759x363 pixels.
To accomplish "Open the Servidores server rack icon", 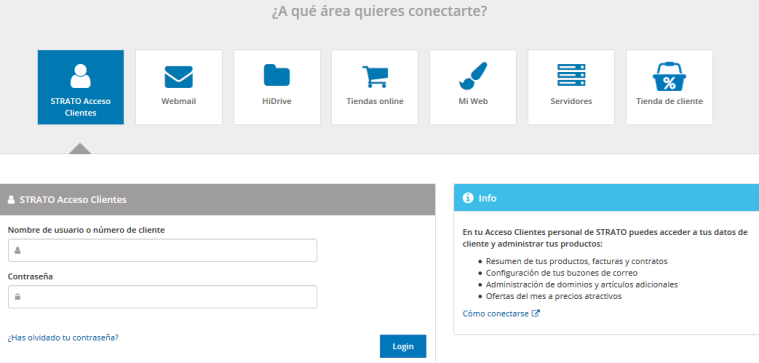I will coord(571,75).
